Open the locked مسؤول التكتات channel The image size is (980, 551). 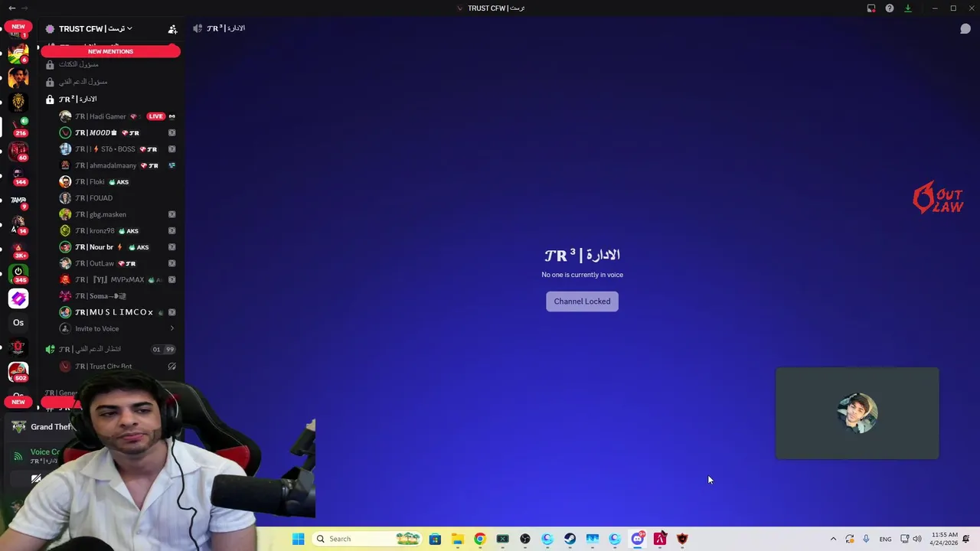click(111, 64)
